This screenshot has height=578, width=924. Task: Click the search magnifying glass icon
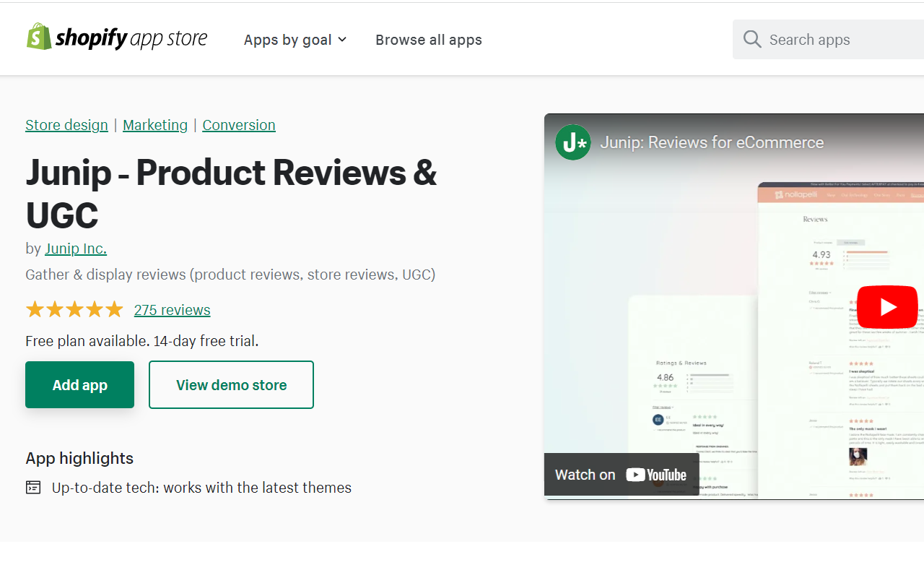tap(752, 39)
